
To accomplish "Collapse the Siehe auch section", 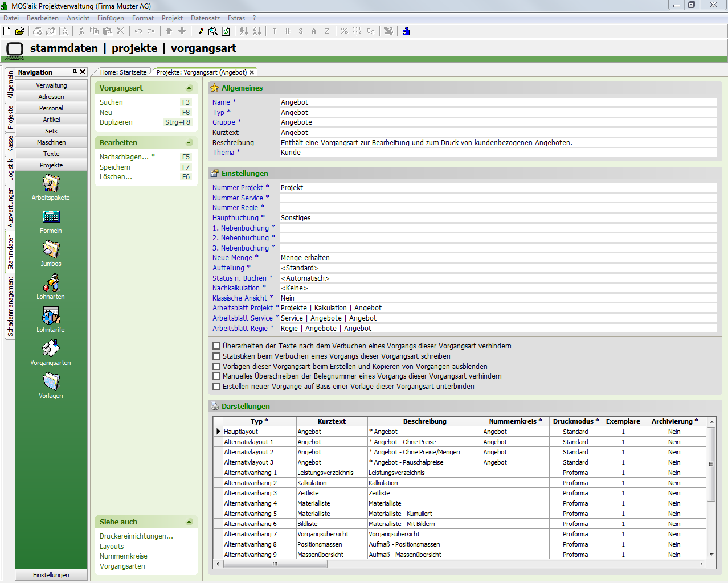I will (189, 522).
